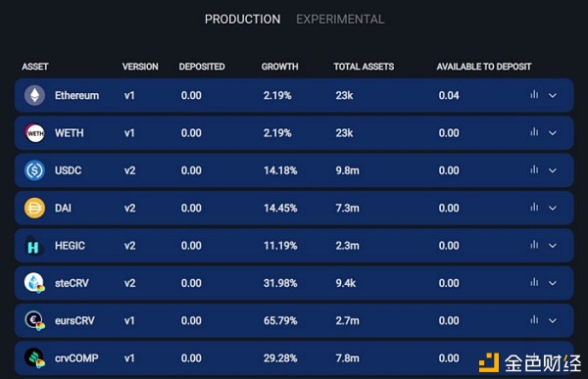Screen dimensions: 588x379
Task: Expand the Ethereum vault row chevron
Action: 553,95
